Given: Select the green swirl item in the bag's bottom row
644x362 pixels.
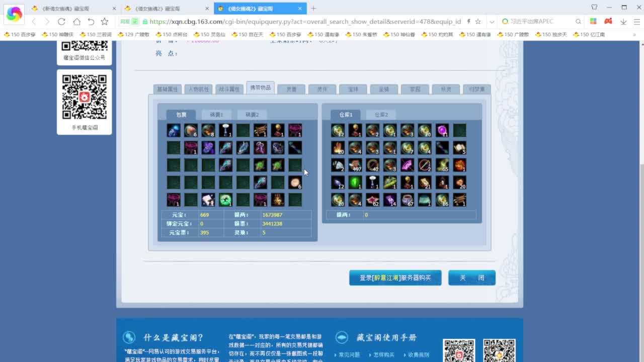Looking at the screenshot, I should click(x=225, y=200).
